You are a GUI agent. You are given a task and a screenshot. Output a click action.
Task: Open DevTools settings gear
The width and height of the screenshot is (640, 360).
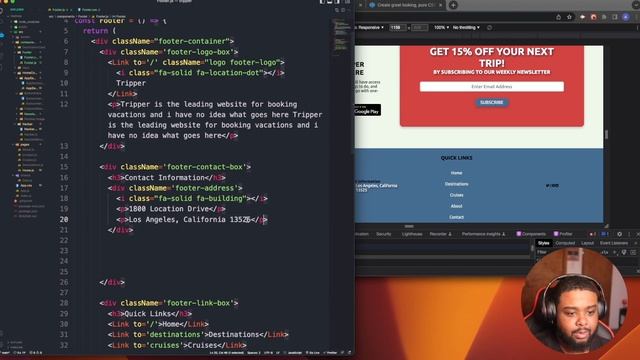tap(620, 234)
